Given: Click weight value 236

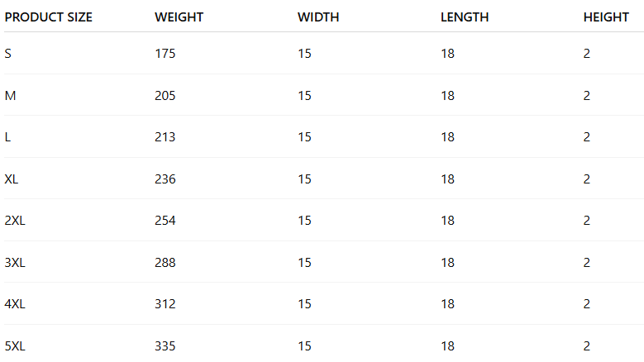Looking at the screenshot, I should [165, 179].
